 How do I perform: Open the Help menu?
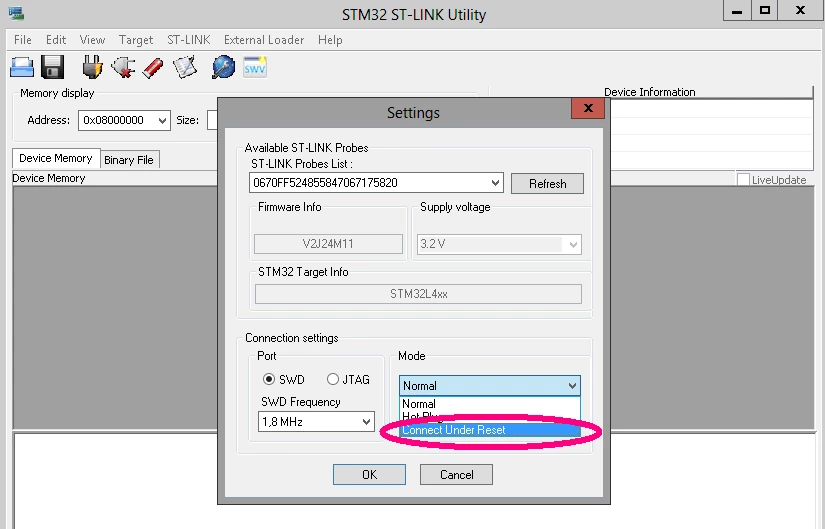pos(330,40)
